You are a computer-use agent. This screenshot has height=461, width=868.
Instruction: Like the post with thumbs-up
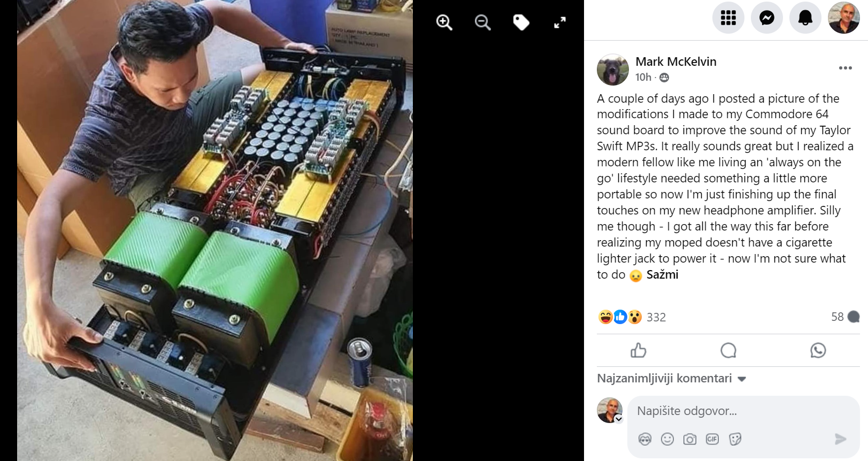tap(639, 350)
